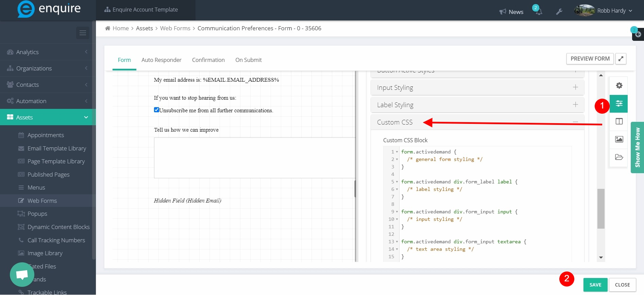This screenshot has width=644, height=295.
Task: Toggle the sidebar hamburger menu
Action: click(x=83, y=33)
